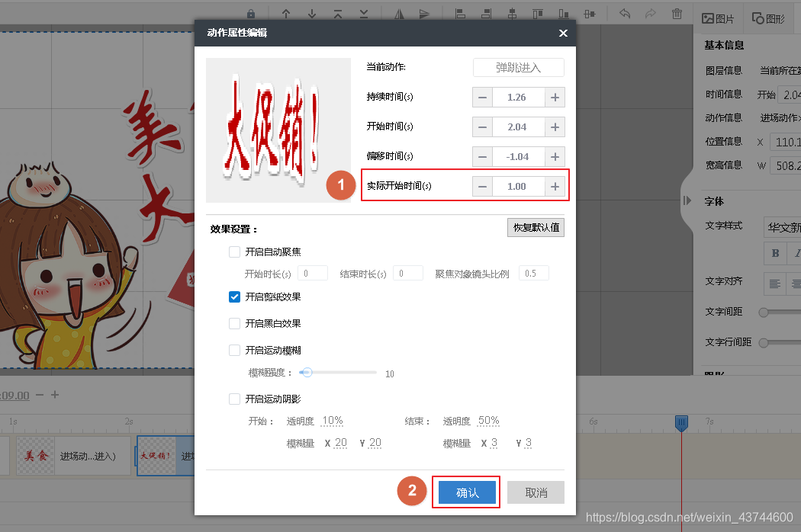Image resolution: width=801 pixels, height=532 pixels.
Task: Click the align horizontal center icon
Action: point(512,14)
